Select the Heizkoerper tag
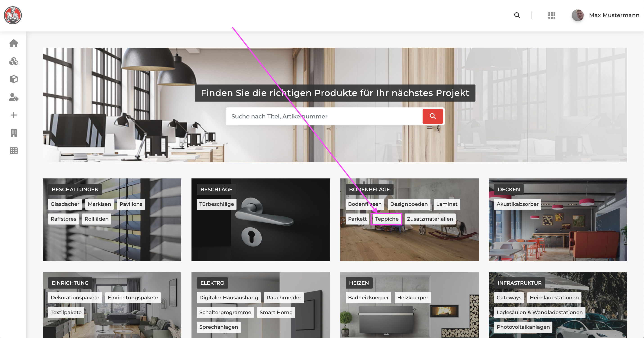The width and height of the screenshot is (644, 338). point(412,298)
